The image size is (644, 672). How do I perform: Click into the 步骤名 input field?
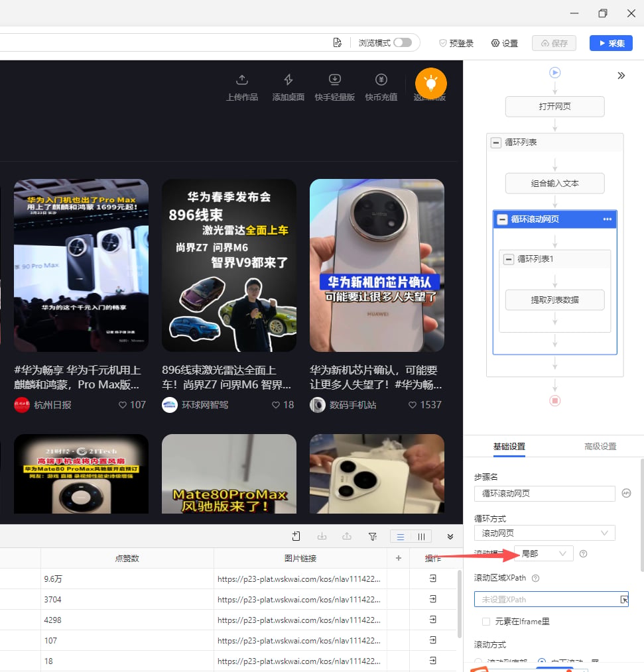click(545, 494)
